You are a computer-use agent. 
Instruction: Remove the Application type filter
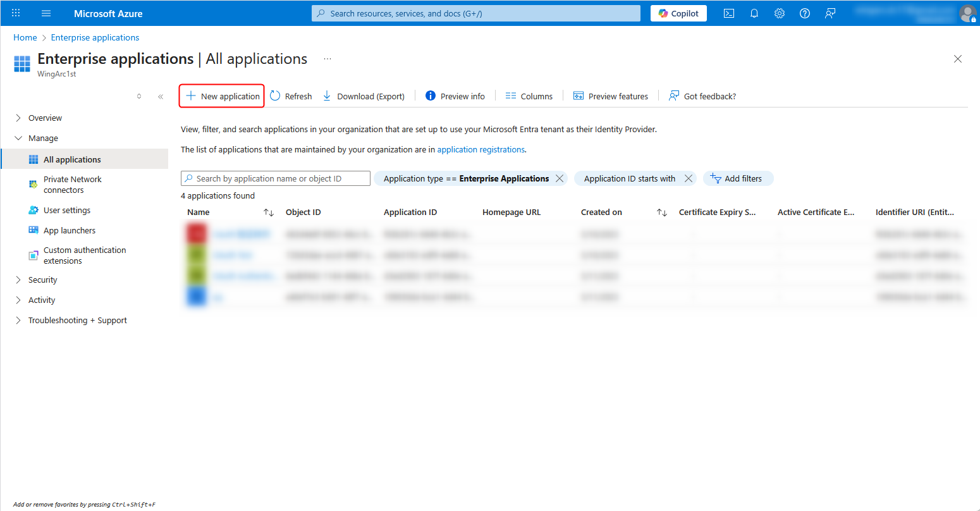pyautogui.click(x=560, y=178)
